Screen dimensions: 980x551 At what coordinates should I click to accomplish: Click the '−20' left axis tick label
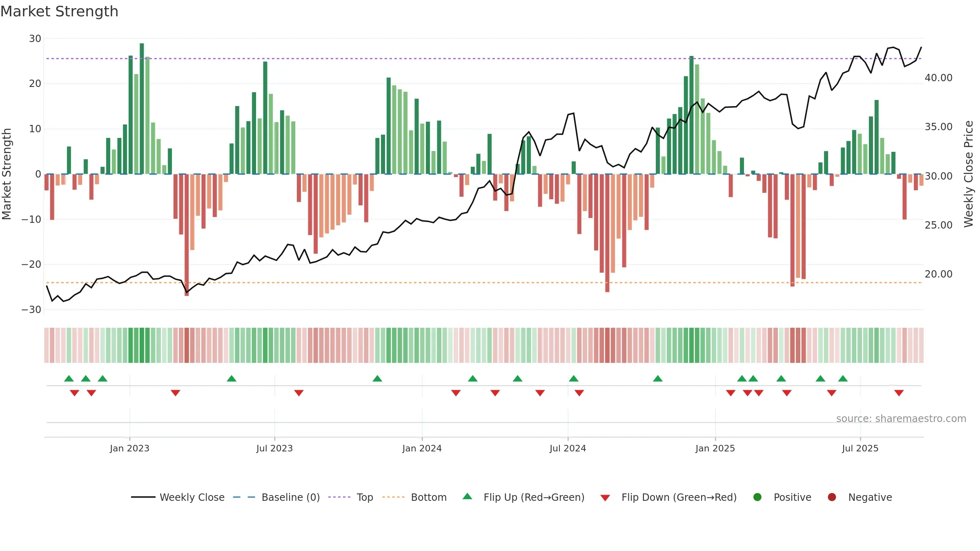click(x=31, y=264)
